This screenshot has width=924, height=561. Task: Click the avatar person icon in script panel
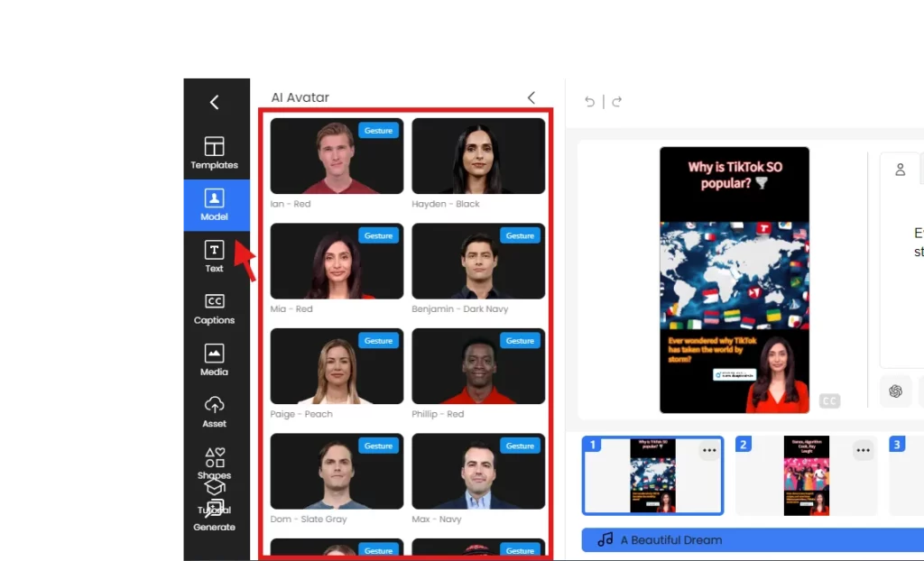pos(900,170)
